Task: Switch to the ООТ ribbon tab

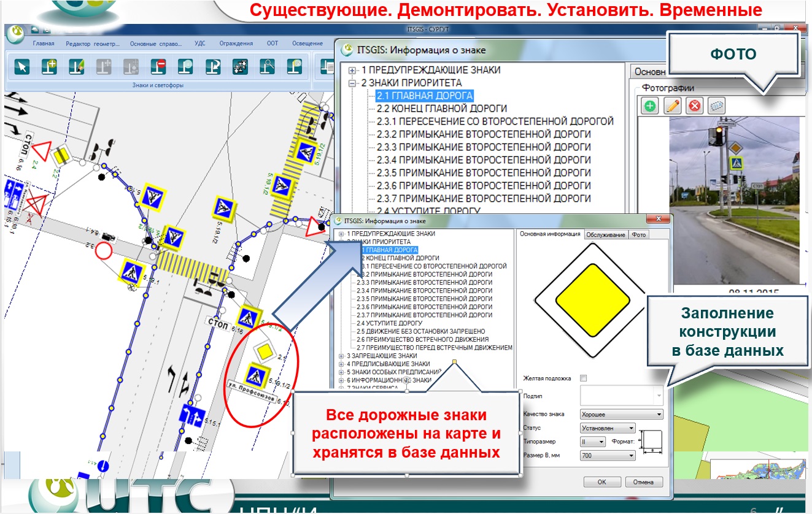Action: [273, 44]
